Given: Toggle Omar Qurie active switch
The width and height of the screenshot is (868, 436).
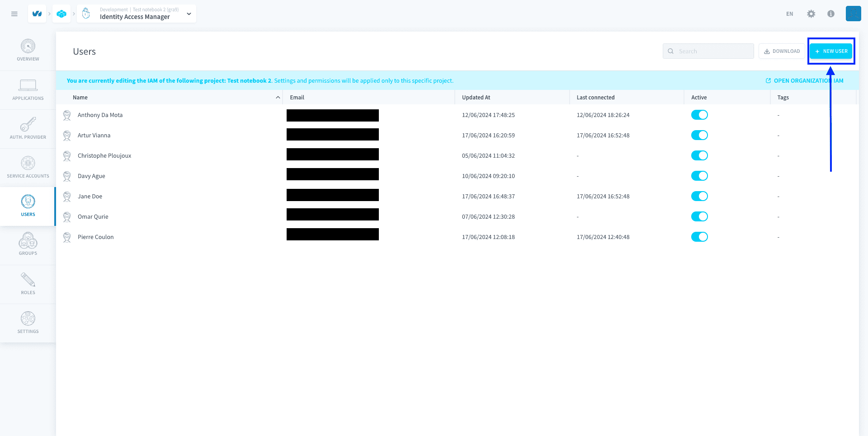Looking at the screenshot, I should coord(699,216).
